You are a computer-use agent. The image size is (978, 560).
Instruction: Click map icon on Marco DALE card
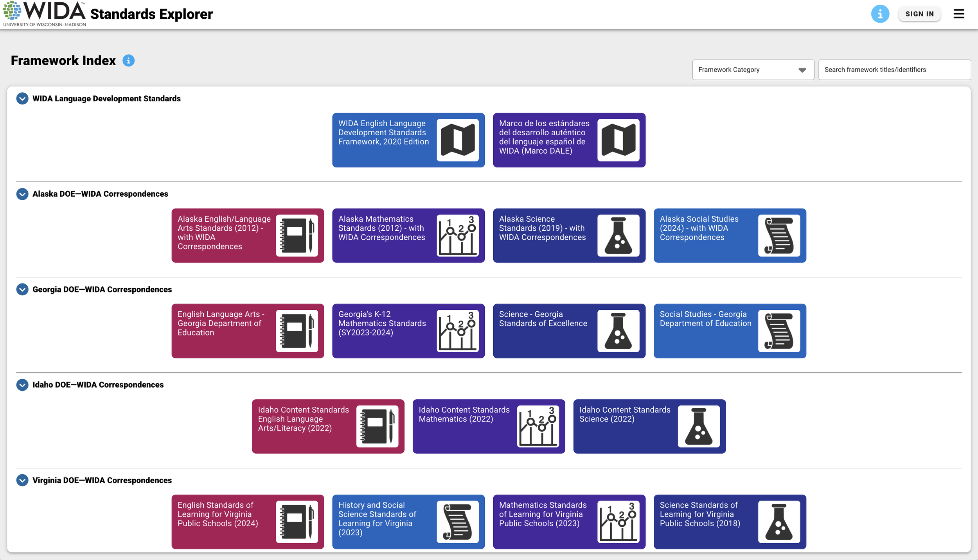click(618, 140)
